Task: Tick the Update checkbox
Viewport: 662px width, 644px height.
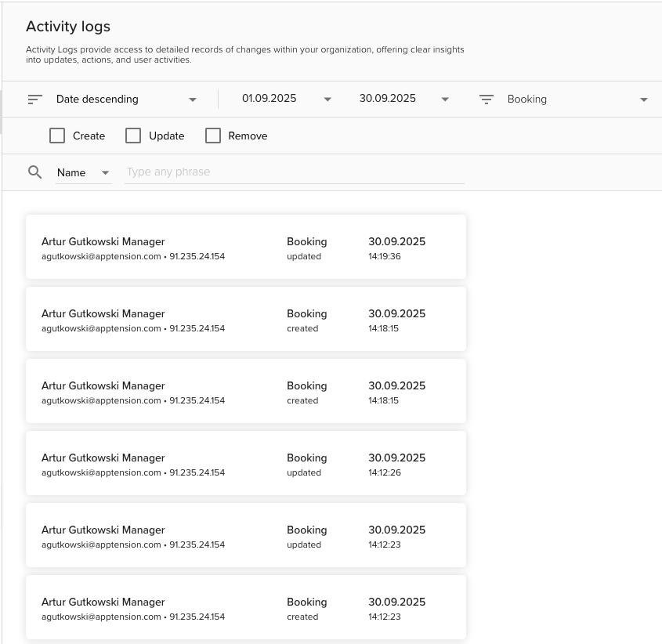Action: [133, 136]
